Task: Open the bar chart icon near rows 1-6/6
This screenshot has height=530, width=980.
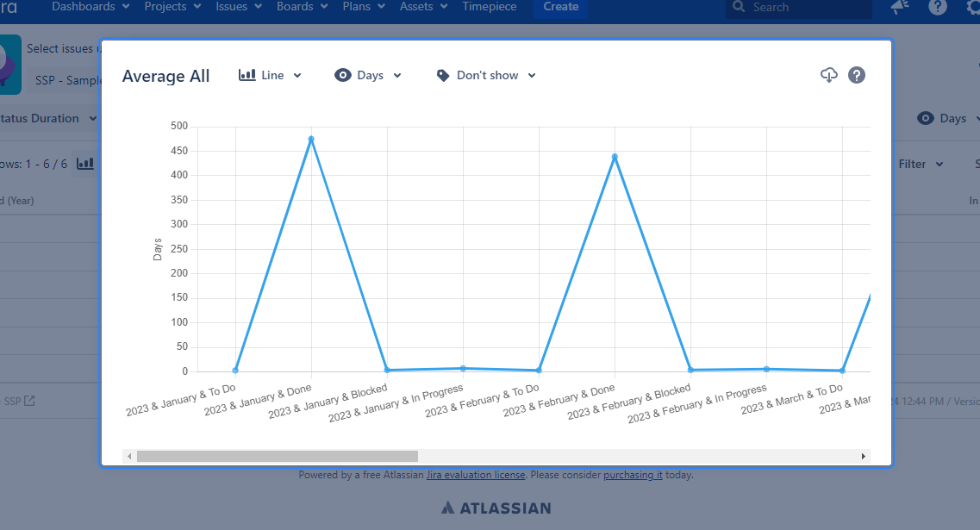Action: [x=84, y=163]
